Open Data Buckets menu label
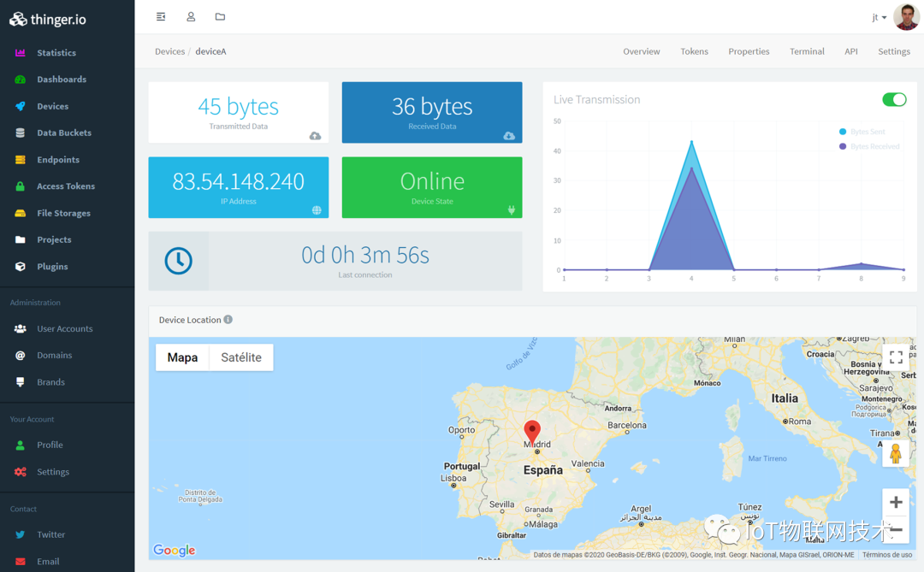Image resolution: width=924 pixels, height=572 pixels. tap(64, 133)
